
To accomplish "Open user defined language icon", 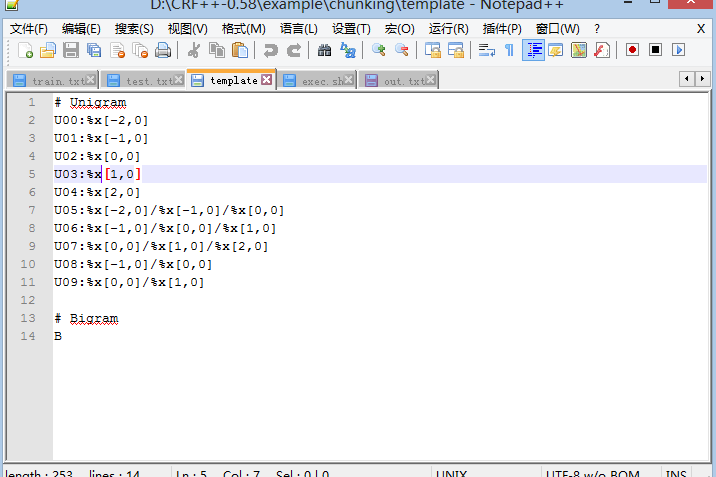I will [x=556, y=50].
